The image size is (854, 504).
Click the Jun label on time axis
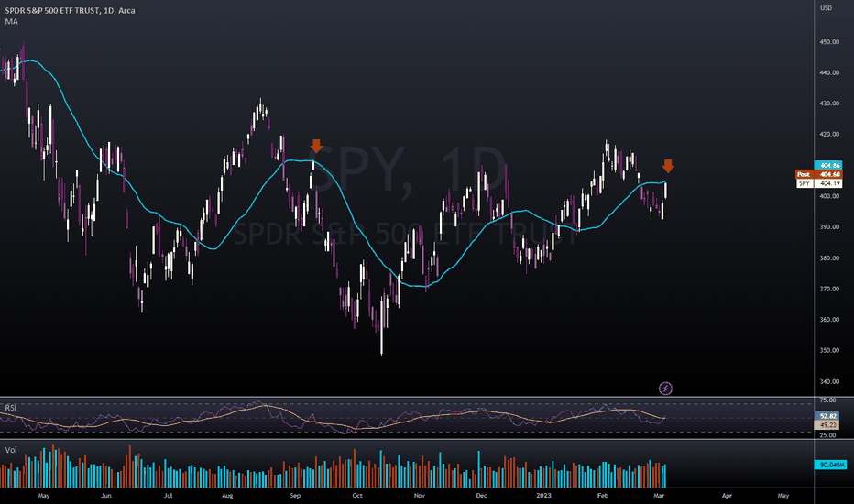coord(106,495)
